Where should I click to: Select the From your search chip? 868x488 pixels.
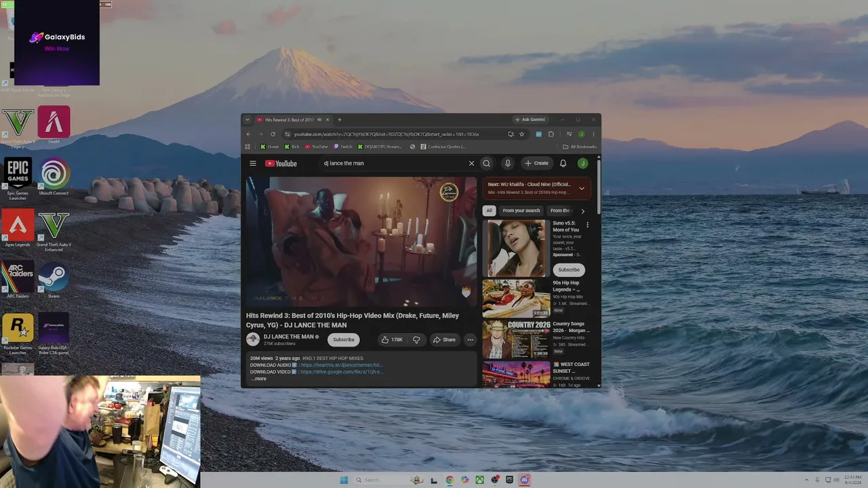tap(521, 211)
